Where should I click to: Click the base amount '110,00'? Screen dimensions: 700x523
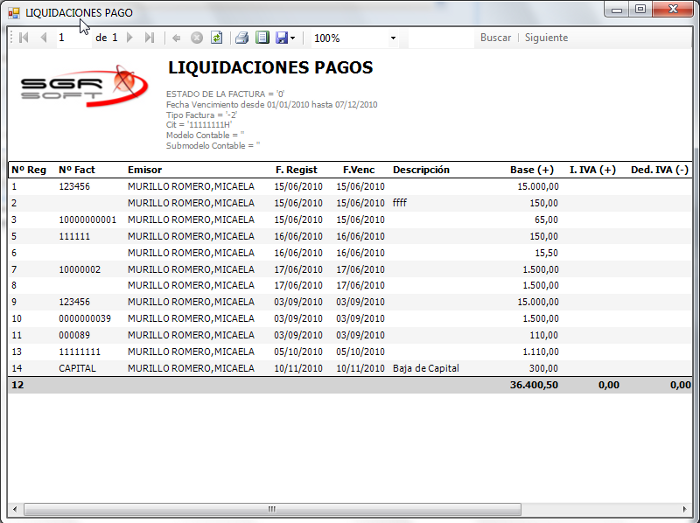[544, 335]
